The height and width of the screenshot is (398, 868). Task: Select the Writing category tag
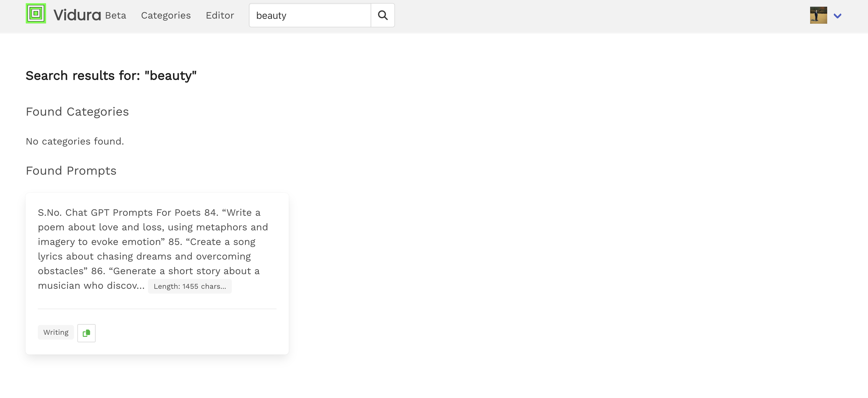point(56,332)
